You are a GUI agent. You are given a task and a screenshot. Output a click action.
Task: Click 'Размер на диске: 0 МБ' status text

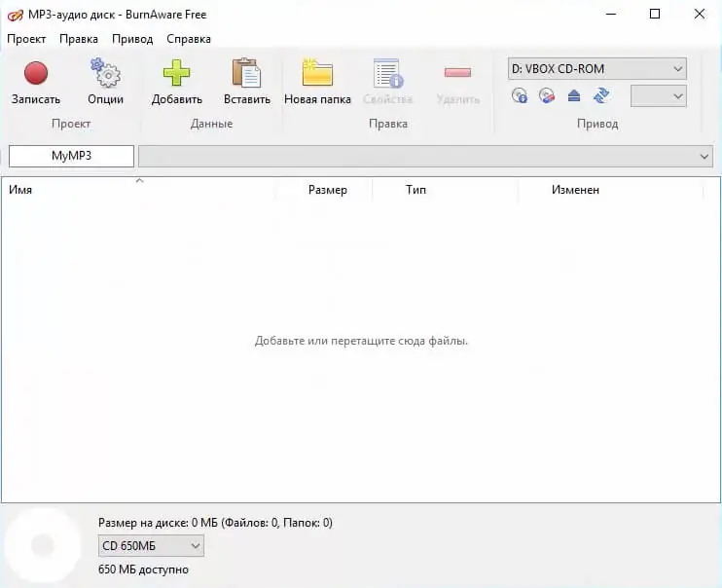(215, 523)
